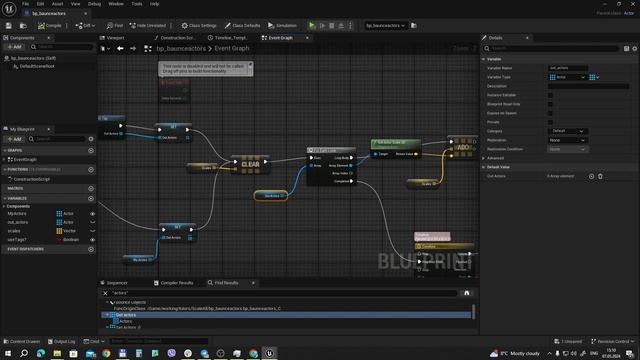Toggle visibility eye for MyActors variable
This screenshot has height=360, width=640.
click(x=92, y=214)
